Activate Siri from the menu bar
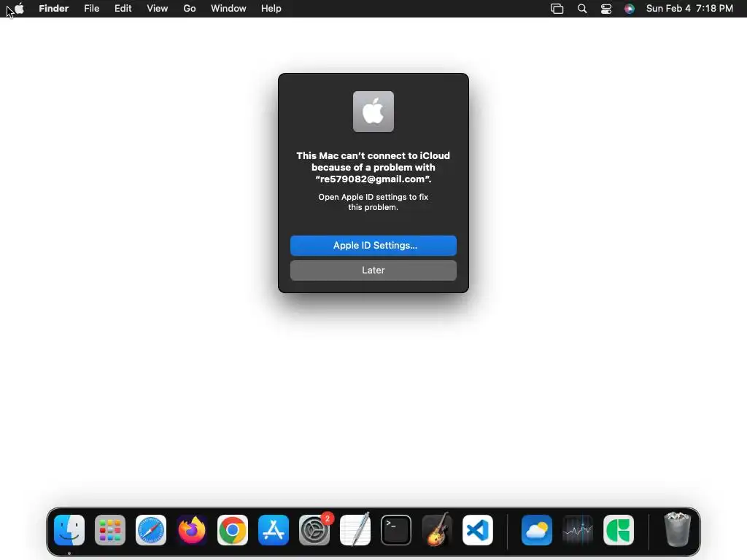The width and height of the screenshot is (747, 560). coord(630,9)
